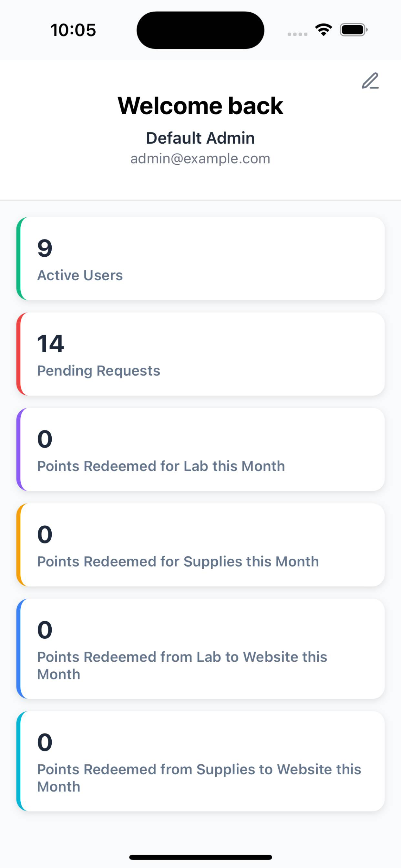Screen dimensions: 401x868
Task: Tap the green accent bar on Active Users
Action: (x=18, y=258)
